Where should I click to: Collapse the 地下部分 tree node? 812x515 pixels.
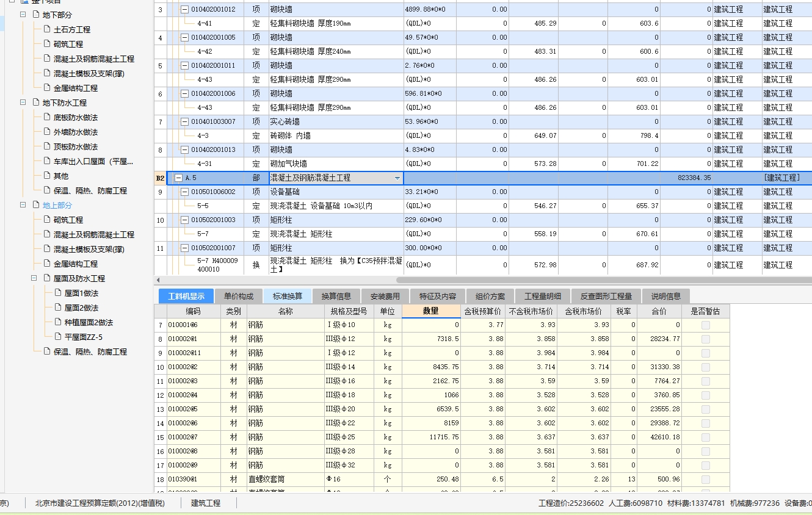coord(23,15)
